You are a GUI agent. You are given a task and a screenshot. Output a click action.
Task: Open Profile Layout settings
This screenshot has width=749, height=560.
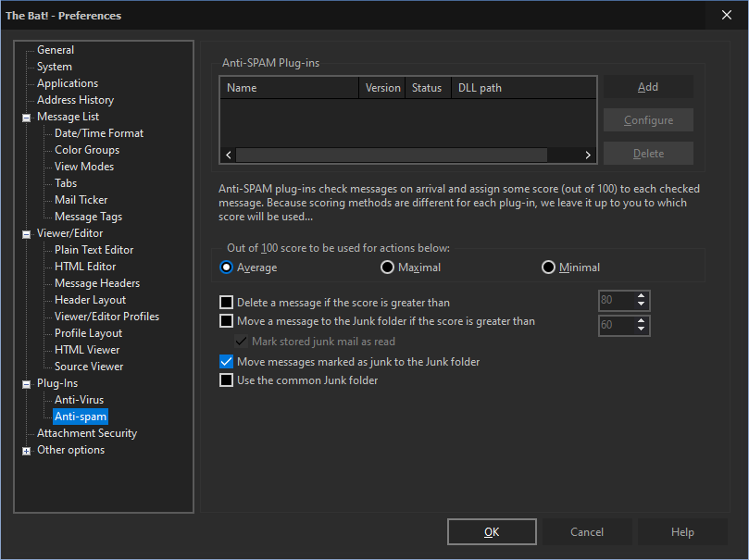pos(88,333)
